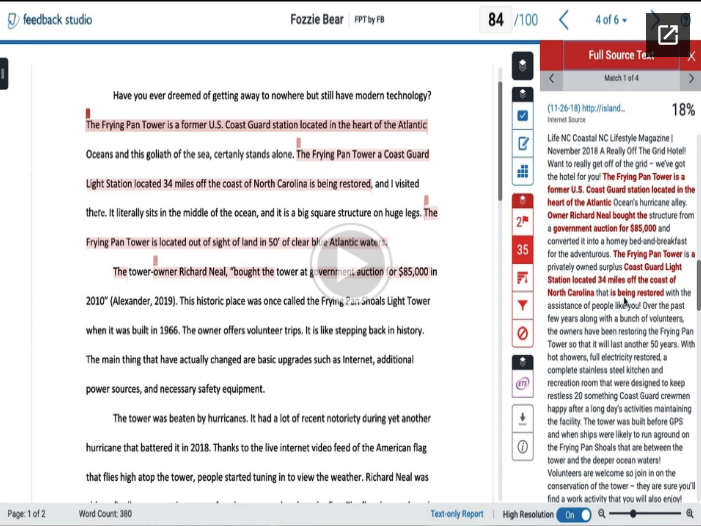
Task: Click red "is being restored" source text
Action: point(637,293)
